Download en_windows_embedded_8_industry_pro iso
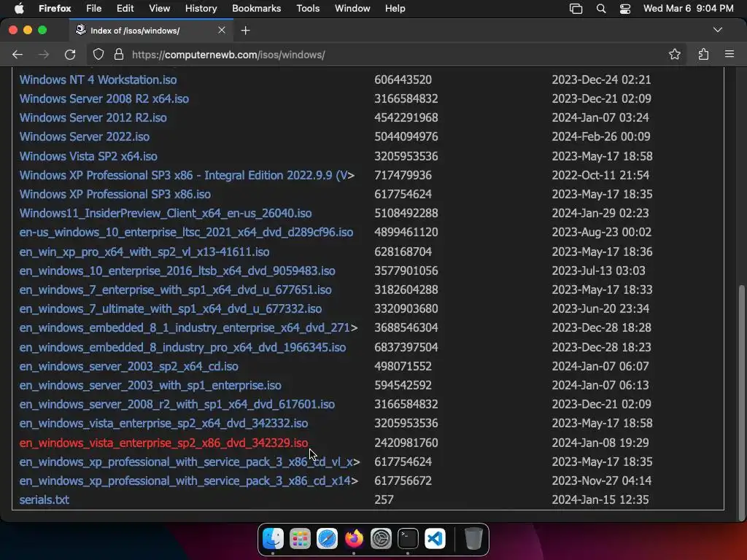This screenshot has width=747, height=560. [182, 347]
